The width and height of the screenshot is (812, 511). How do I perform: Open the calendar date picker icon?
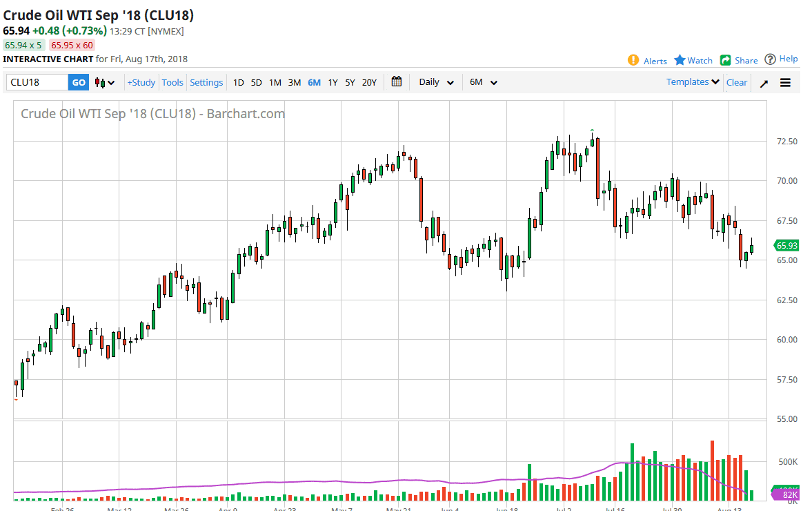pyautogui.click(x=396, y=81)
